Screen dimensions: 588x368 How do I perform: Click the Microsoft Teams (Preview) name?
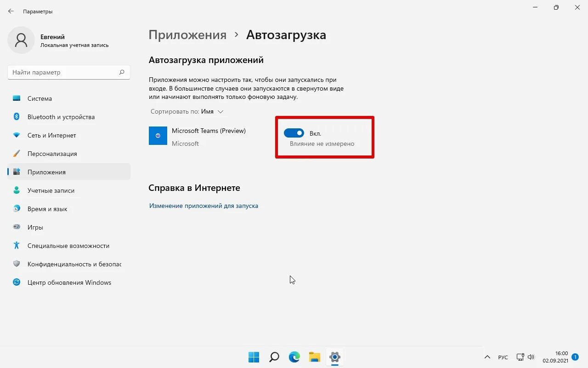coord(209,131)
